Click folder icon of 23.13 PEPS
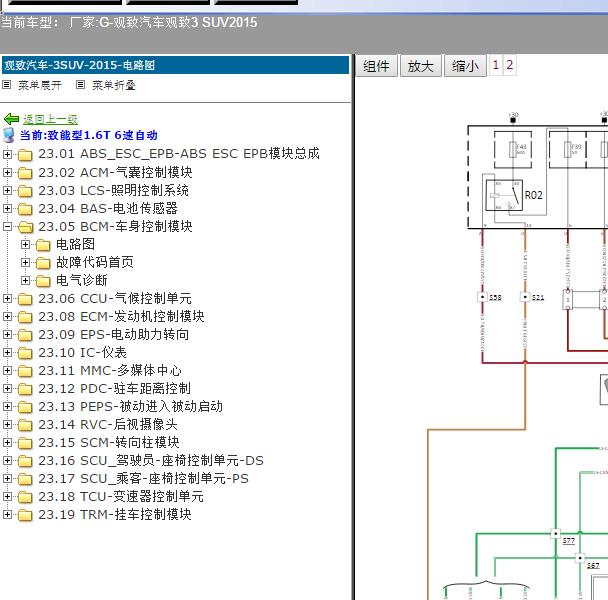This screenshot has width=608, height=600. pos(25,407)
